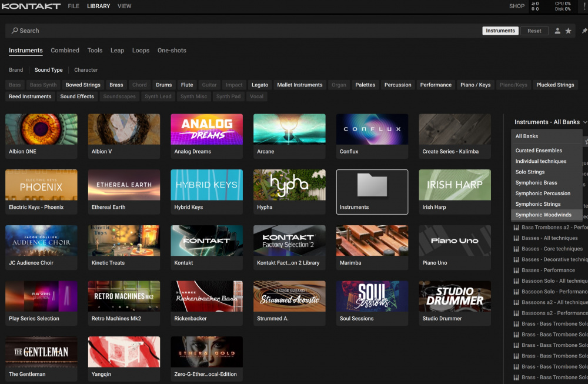Click into the Search field
Screen dimensions: 588x384
pyautogui.click(x=244, y=31)
